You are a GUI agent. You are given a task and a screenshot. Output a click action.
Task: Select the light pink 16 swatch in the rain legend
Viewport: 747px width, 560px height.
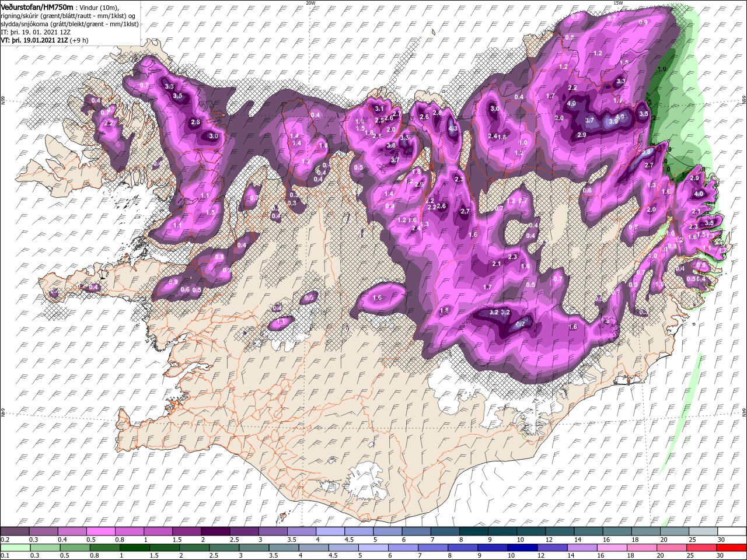point(612,548)
